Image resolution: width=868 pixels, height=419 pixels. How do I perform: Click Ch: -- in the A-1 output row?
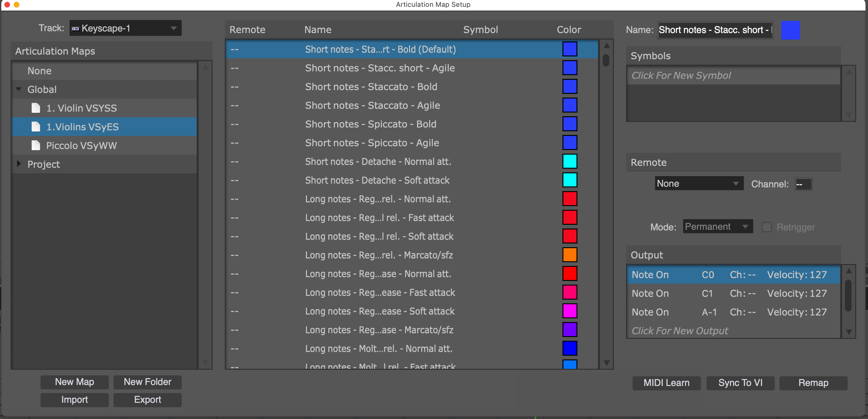tap(743, 312)
